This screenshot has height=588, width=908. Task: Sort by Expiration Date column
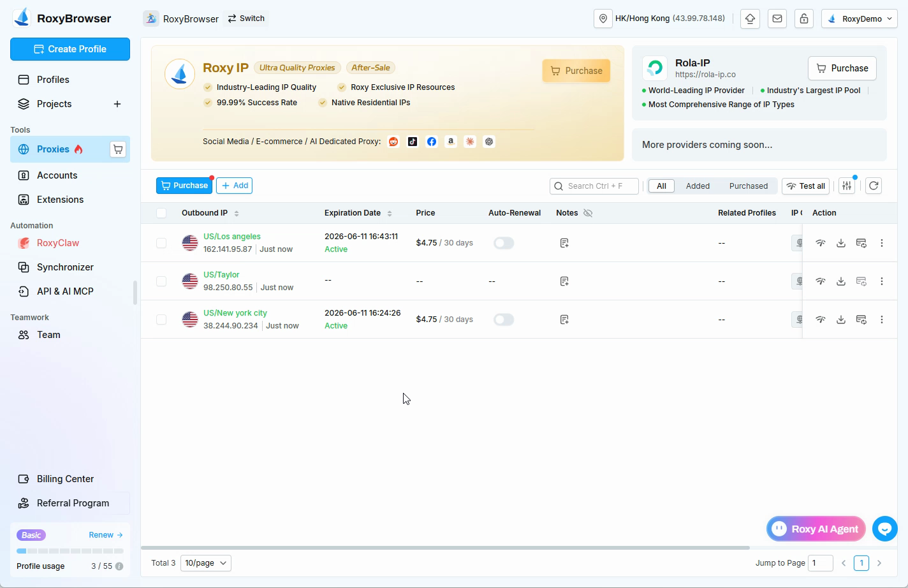tap(390, 214)
